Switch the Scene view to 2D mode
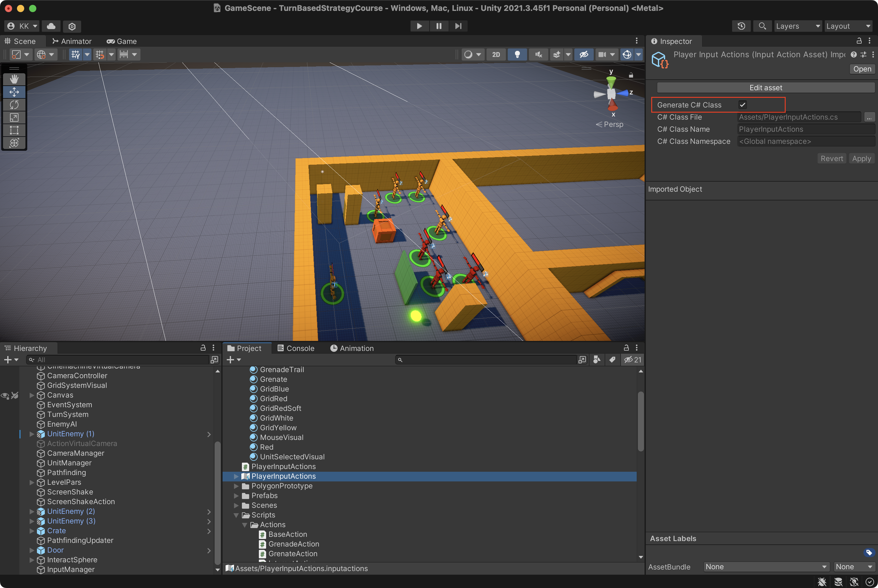The width and height of the screenshot is (878, 588). click(496, 55)
